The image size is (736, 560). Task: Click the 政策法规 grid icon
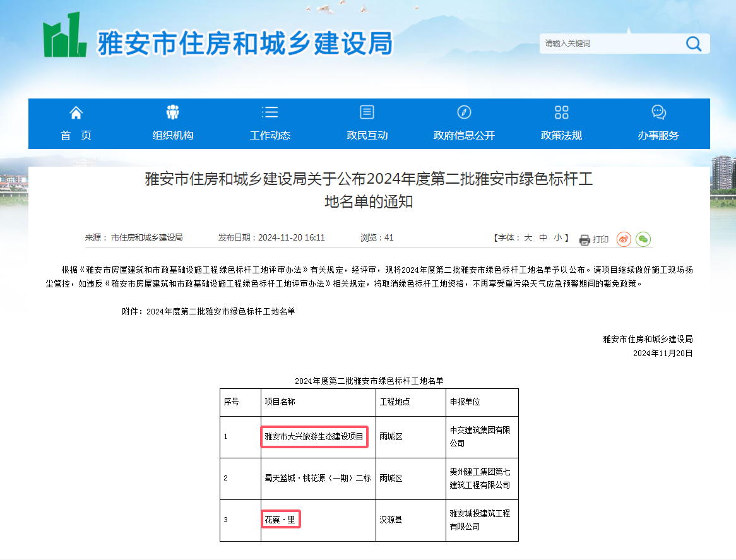pos(561,112)
